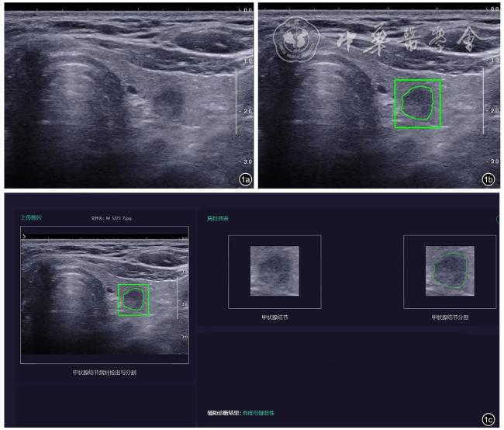504x430 pixels.
Task: Click the 甲状腺结节分割 caption under second thumbnail
Action: pos(450,317)
